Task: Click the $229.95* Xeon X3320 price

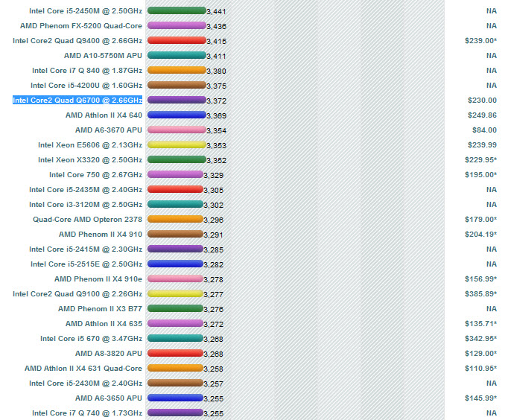Action: pyautogui.click(x=480, y=160)
